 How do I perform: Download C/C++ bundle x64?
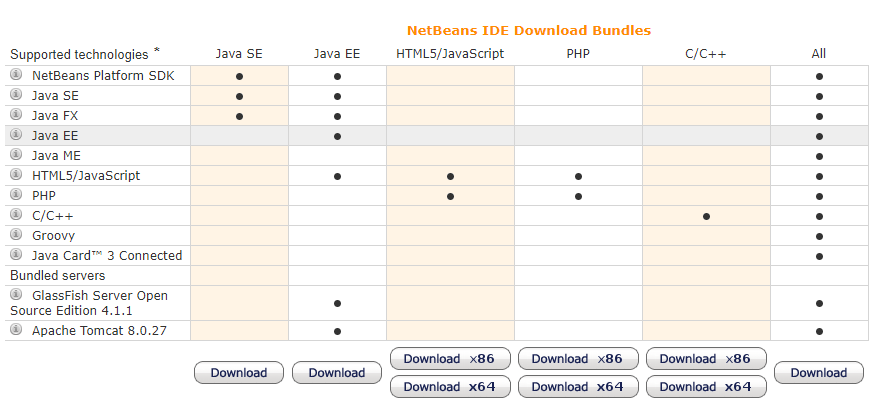[x=706, y=387]
